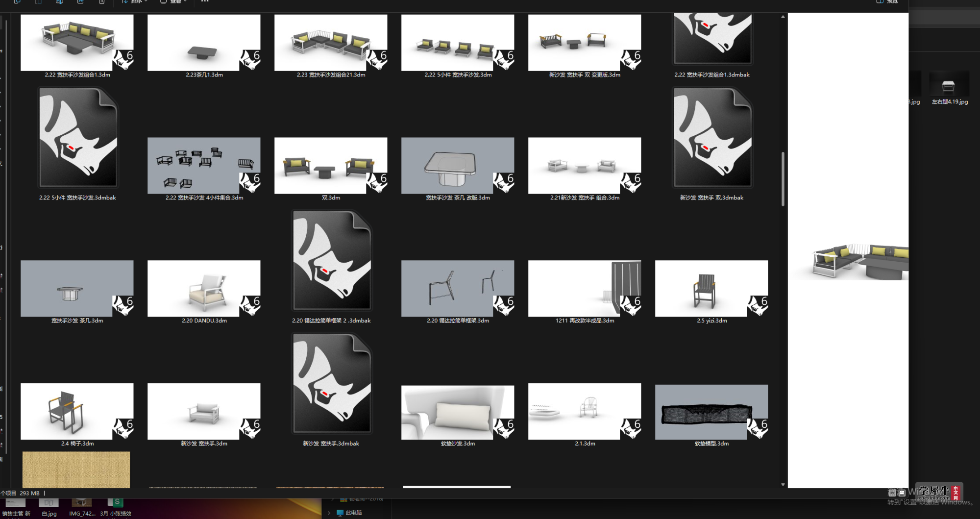The height and width of the screenshot is (519, 980).
Task: Select the 2.21新沙发 宽扶手 组合.3dm thumbnail
Action: point(585,166)
